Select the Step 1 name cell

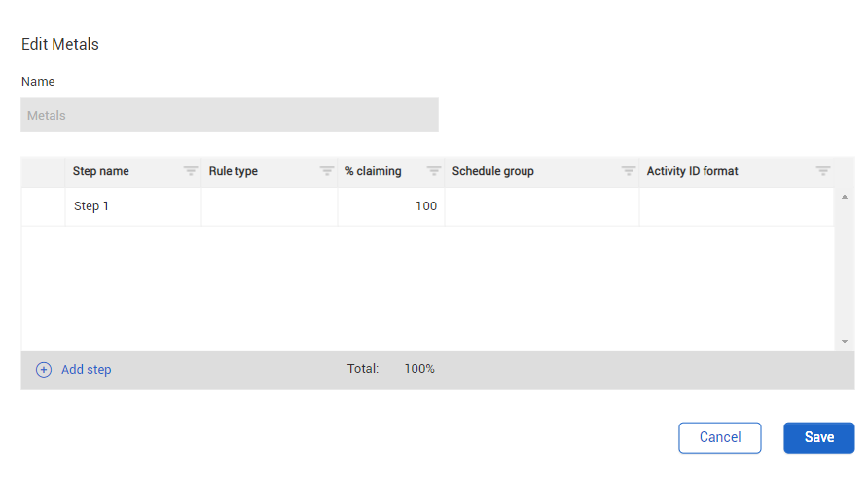[x=133, y=206]
